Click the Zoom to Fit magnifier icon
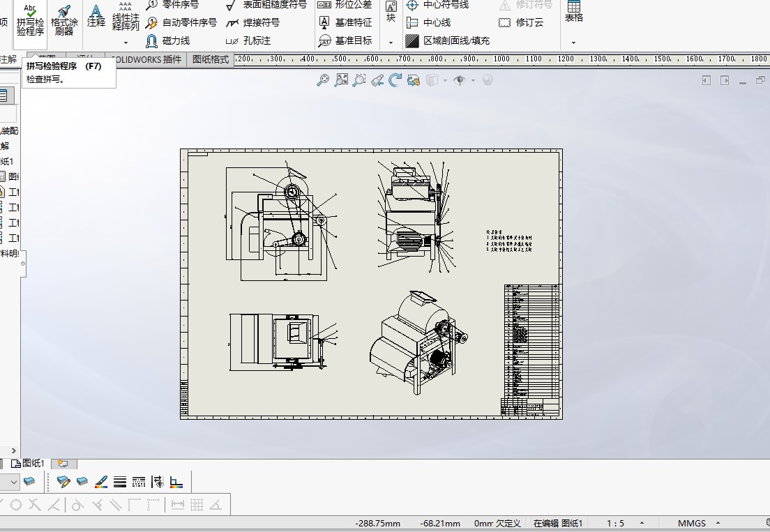 (323, 80)
